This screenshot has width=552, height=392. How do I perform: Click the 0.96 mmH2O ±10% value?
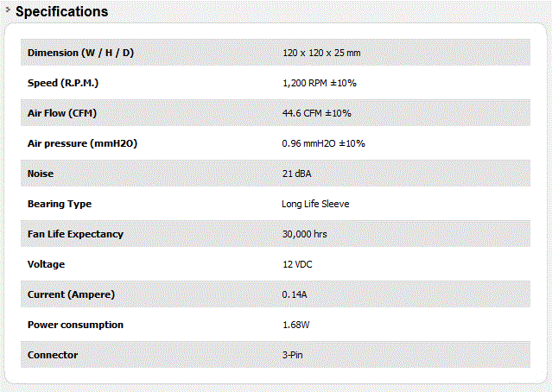click(x=324, y=143)
